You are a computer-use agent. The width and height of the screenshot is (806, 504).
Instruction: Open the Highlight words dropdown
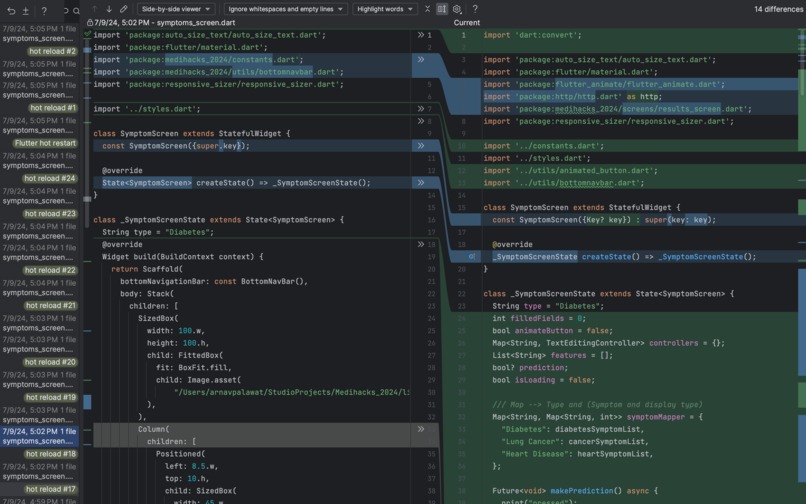coord(384,9)
